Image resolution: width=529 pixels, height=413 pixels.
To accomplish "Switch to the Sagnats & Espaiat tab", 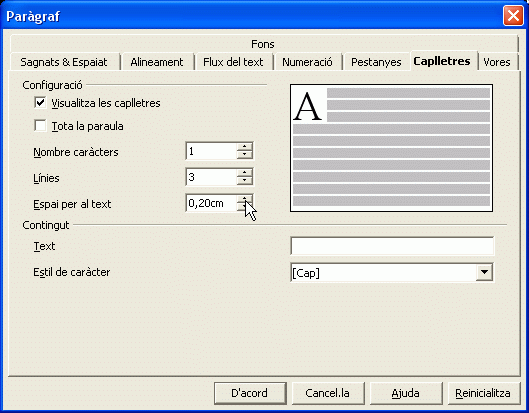I will pyautogui.click(x=64, y=62).
